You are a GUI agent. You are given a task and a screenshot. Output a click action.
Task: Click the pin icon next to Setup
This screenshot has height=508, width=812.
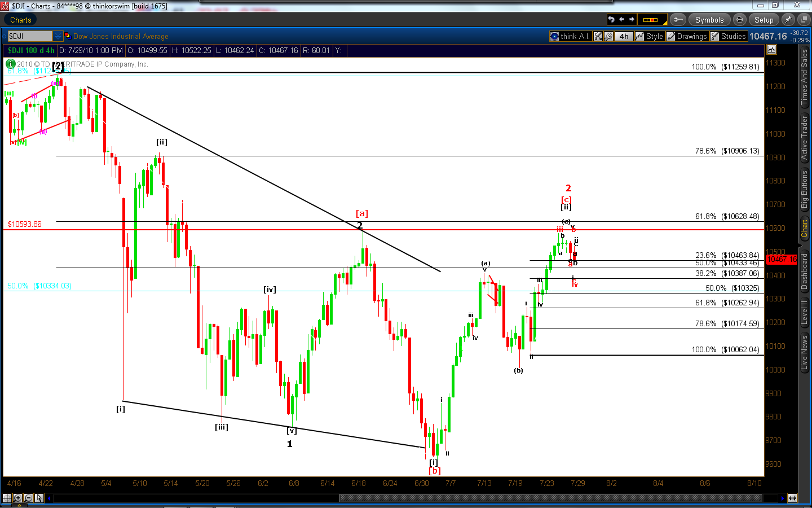point(788,20)
